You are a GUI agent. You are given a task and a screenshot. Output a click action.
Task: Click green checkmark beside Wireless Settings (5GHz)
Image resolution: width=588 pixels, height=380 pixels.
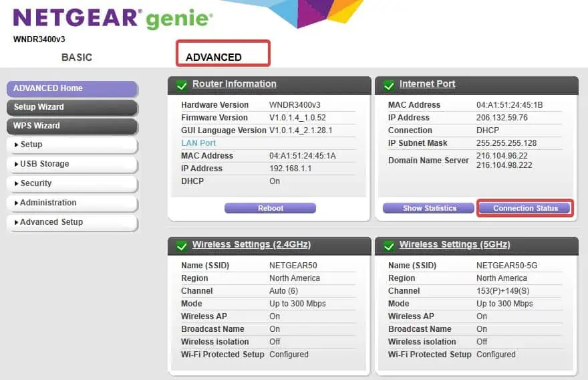click(389, 246)
